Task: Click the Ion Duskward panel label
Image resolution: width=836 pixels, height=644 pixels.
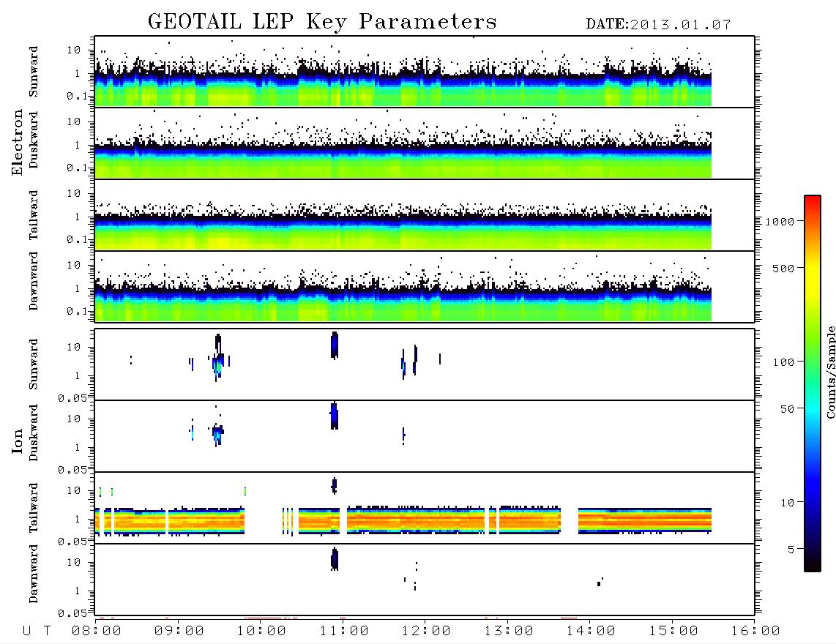Action: pyautogui.click(x=33, y=433)
